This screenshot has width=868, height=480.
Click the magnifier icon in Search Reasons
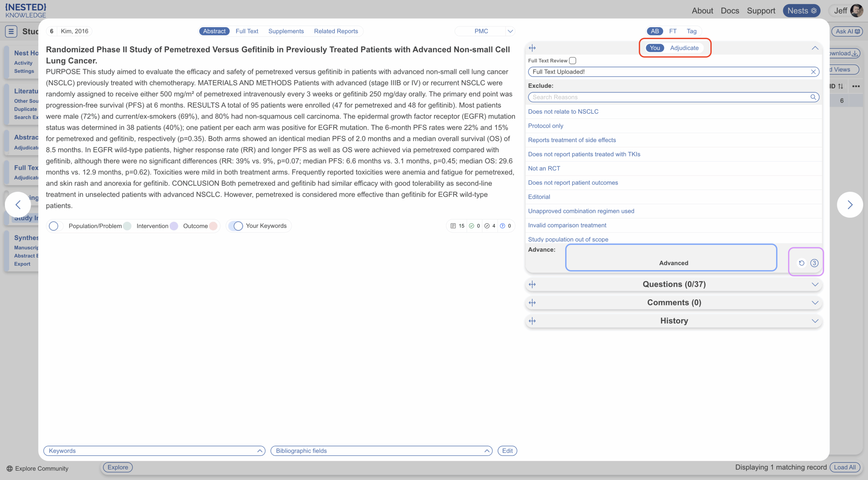tap(813, 97)
